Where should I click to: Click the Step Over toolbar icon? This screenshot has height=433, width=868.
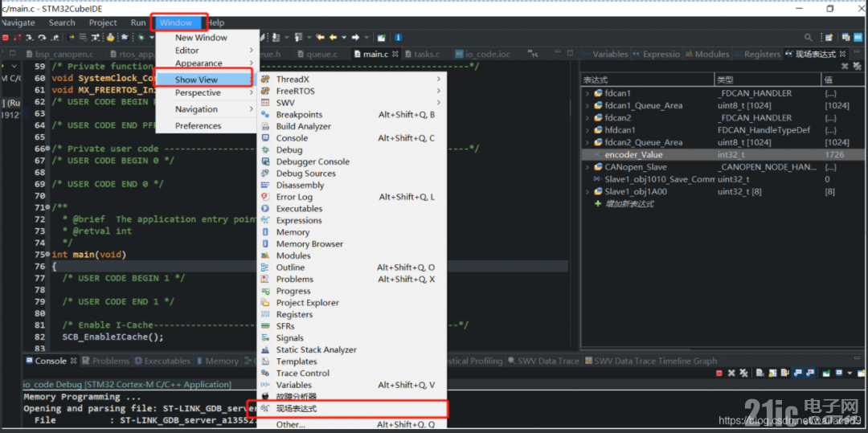click(x=42, y=38)
